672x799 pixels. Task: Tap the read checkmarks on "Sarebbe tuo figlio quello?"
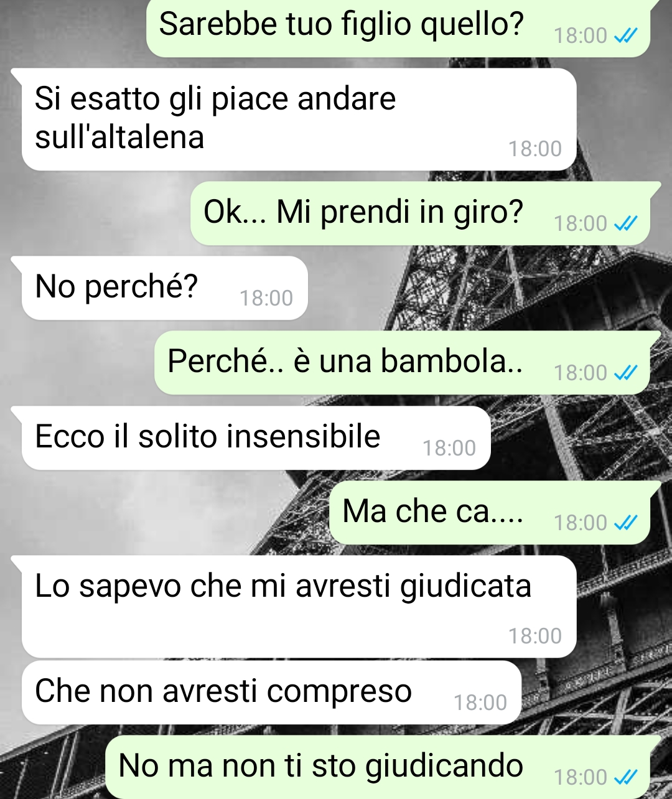pos(625,37)
